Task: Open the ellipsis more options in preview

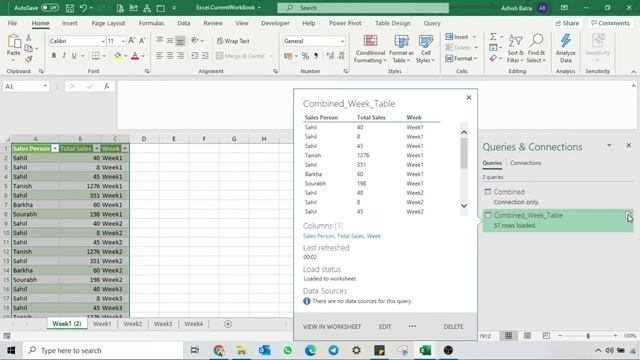Action: click(x=412, y=326)
